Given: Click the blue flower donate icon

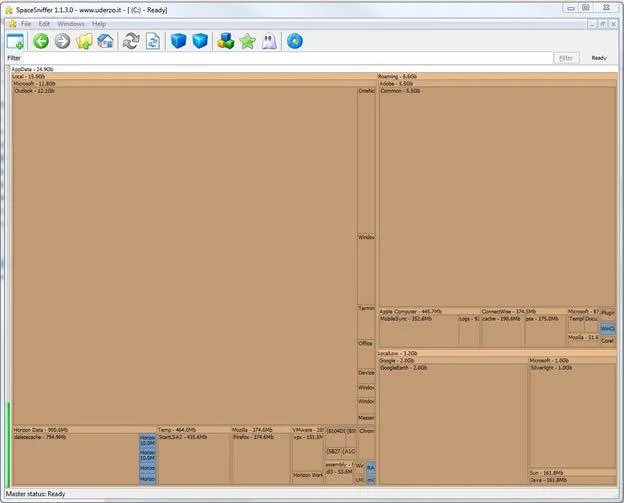Looking at the screenshot, I should click(x=295, y=41).
